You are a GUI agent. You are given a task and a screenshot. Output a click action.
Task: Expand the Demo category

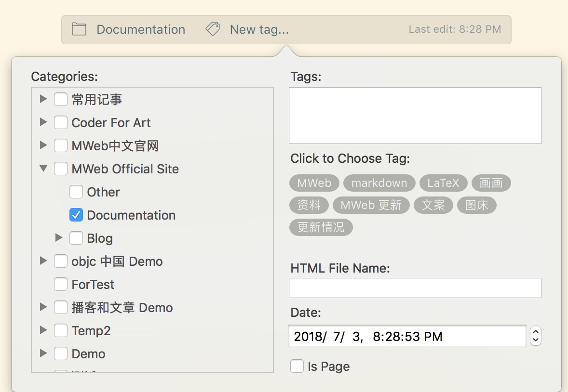pyautogui.click(x=43, y=353)
